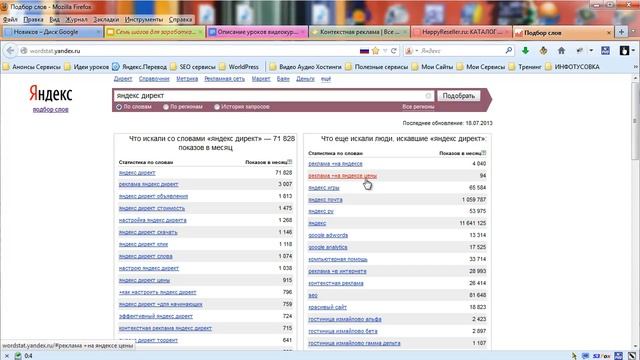Open a new tab with the plus button
Image resolution: width=640 pixels, height=360 pixels.
point(621,32)
